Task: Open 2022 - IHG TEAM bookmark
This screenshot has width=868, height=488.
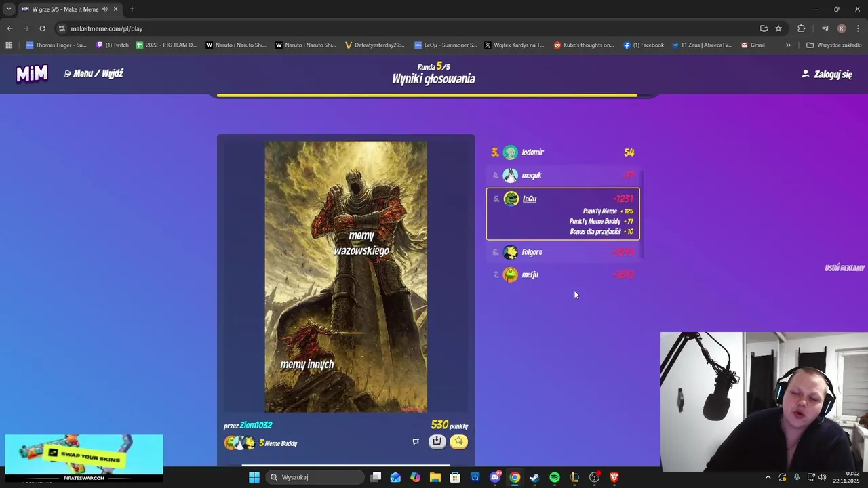Action: [166, 45]
